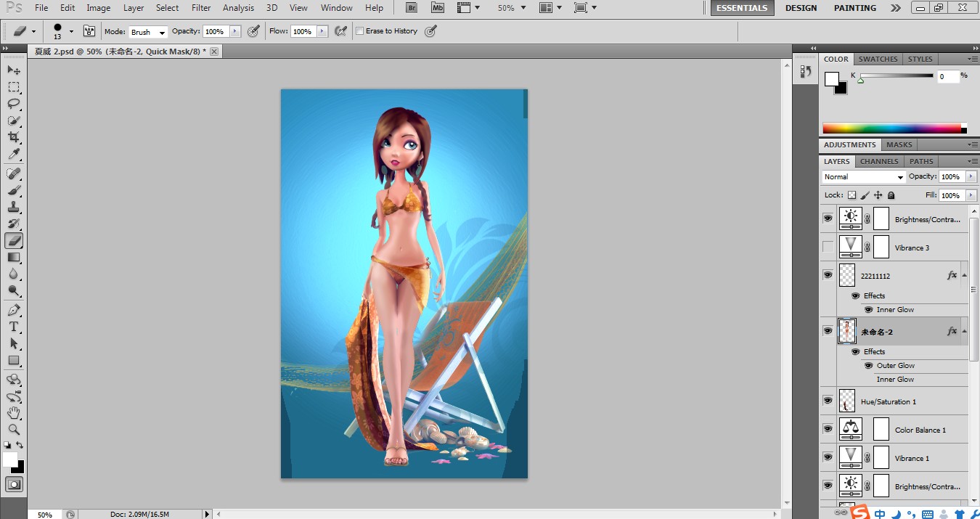Click the Quick Mask mode icon
The height and width of the screenshot is (519, 980).
(14, 484)
